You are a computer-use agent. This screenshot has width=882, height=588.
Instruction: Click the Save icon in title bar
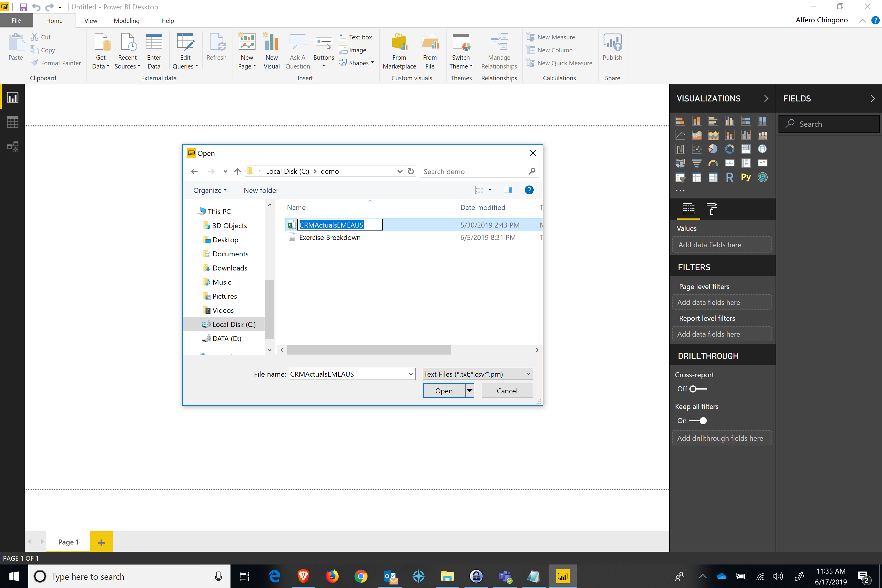coord(23,7)
